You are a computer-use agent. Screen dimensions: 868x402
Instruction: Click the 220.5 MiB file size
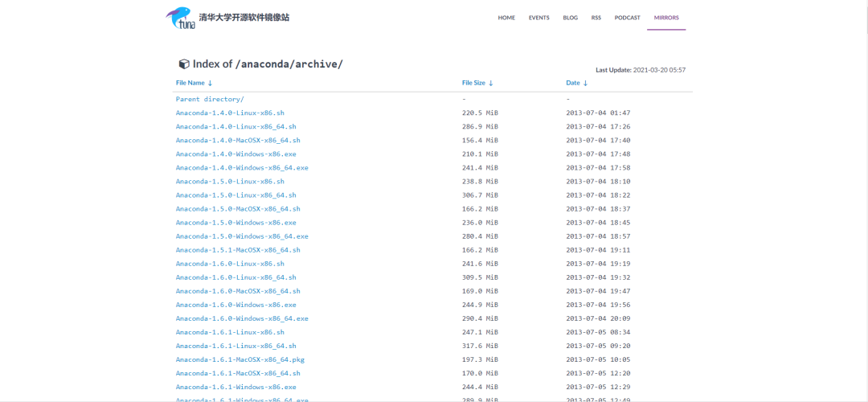click(x=480, y=113)
